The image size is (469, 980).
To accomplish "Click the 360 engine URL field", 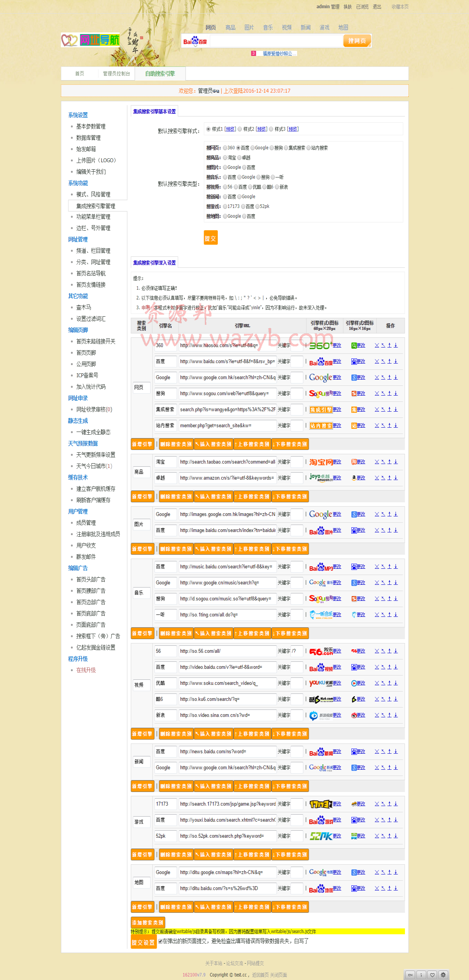I will coord(227,346).
